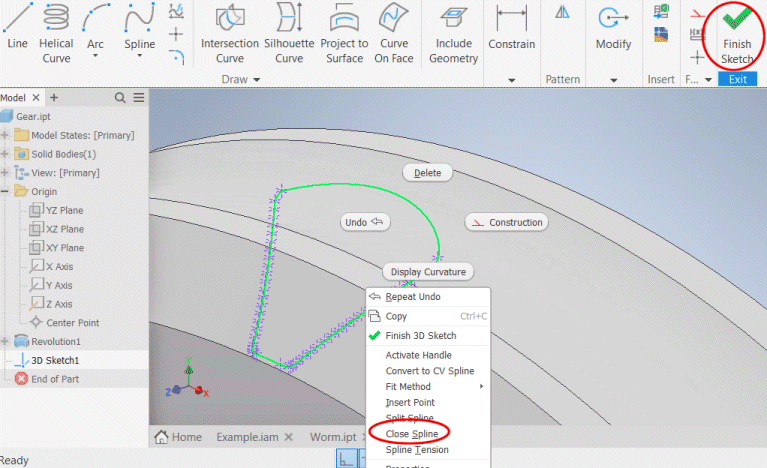Close the Model browser tab
767x468 pixels.
click(x=36, y=98)
